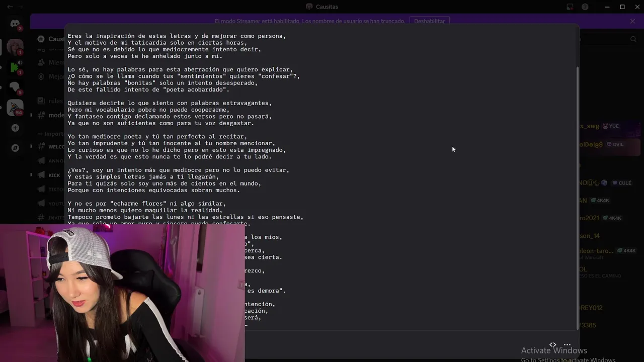Image resolution: width=644 pixels, height=362 pixels.
Task: Open the green server icon with speaker
Action: click(x=15, y=66)
